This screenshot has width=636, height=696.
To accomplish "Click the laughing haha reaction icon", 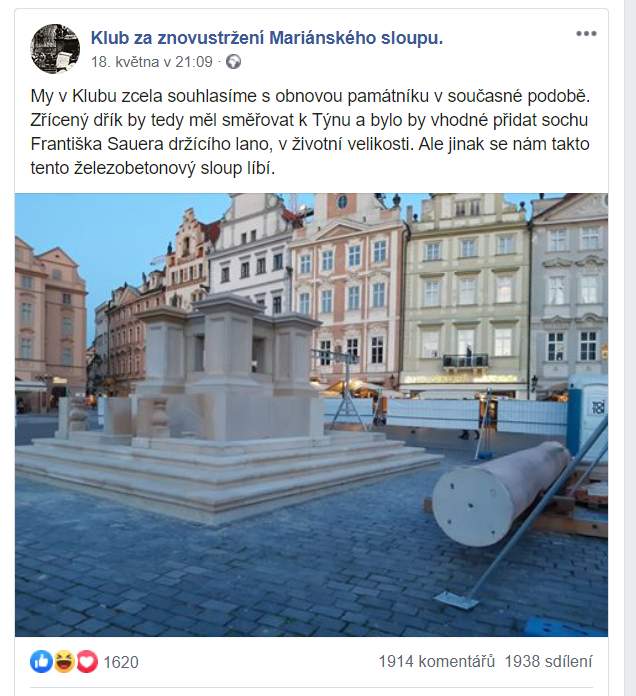I will (x=65, y=662).
